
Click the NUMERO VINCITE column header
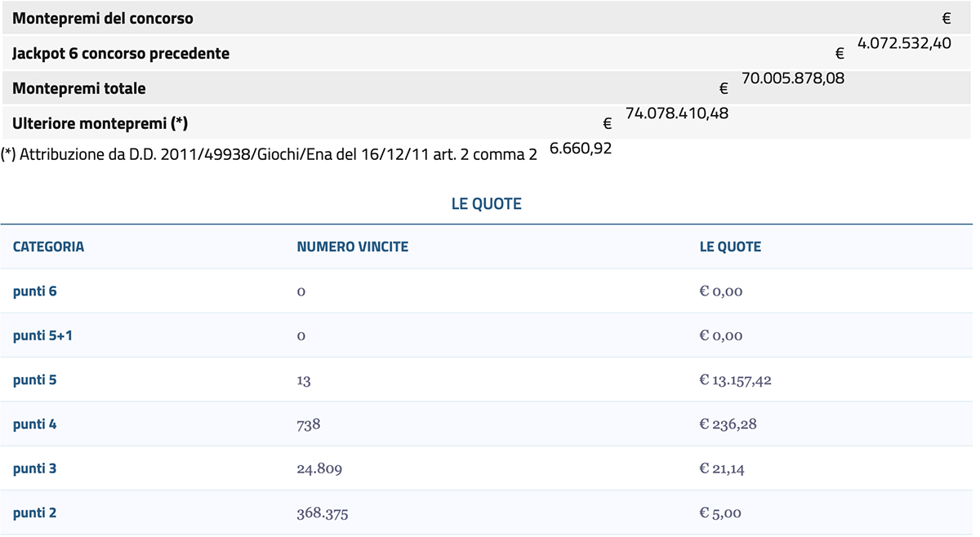pyautogui.click(x=353, y=246)
